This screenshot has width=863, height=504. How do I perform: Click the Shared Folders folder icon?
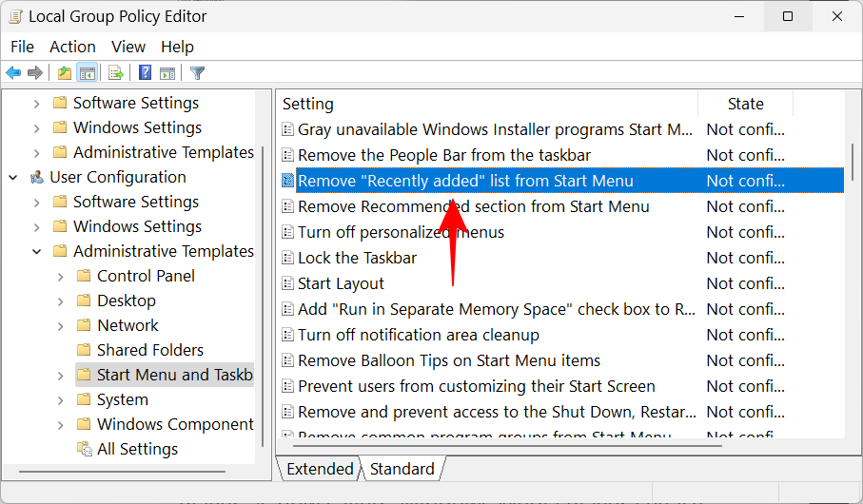[84, 349]
